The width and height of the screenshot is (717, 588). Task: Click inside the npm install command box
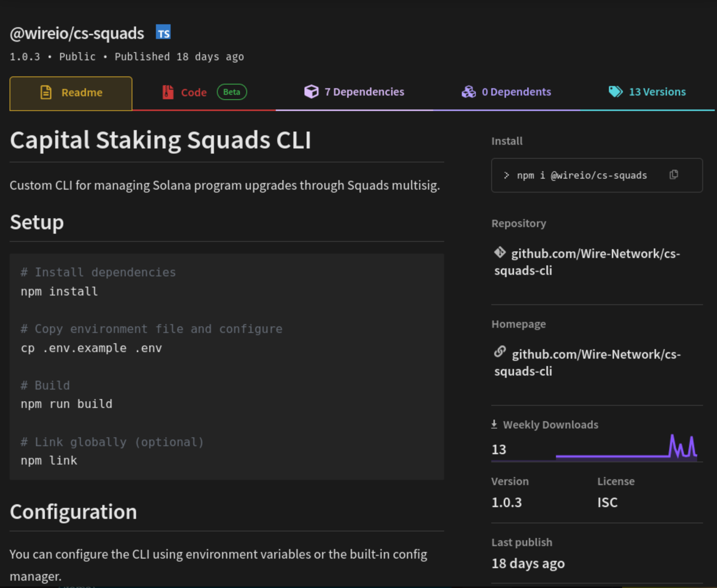tap(581, 175)
